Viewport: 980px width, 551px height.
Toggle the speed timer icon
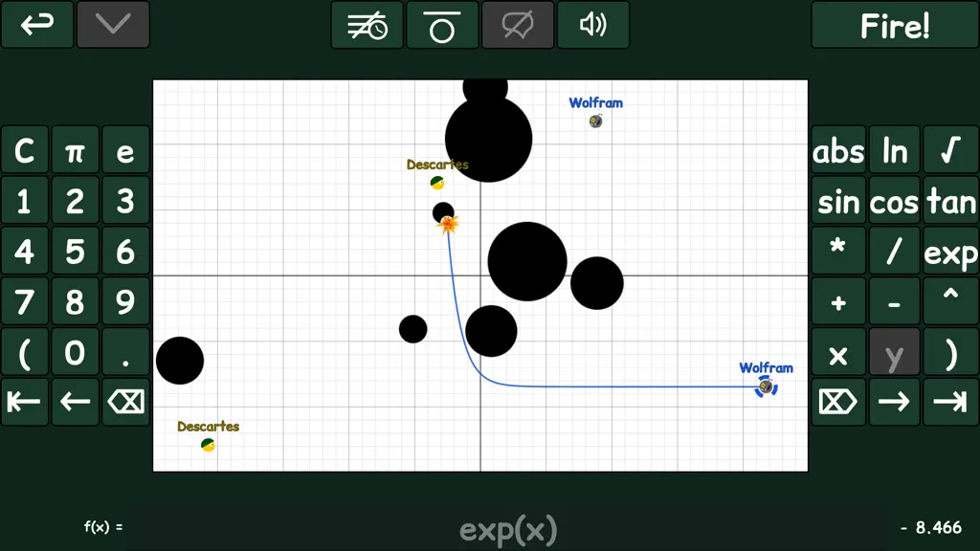367,25
